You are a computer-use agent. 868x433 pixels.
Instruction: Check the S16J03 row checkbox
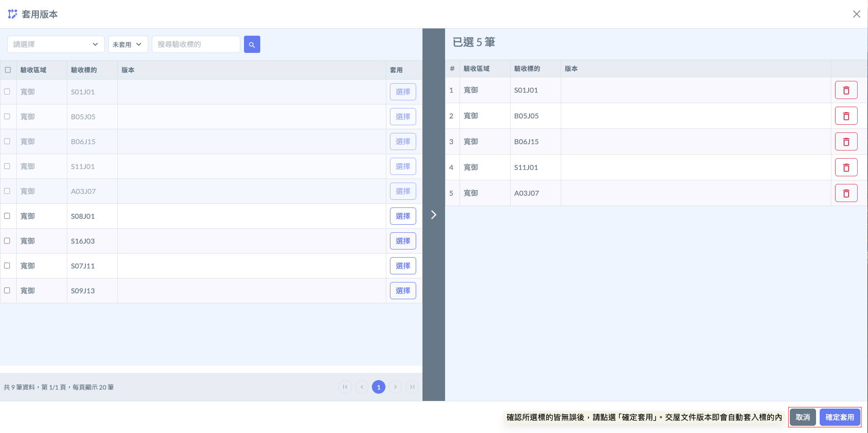coord(7,241)
